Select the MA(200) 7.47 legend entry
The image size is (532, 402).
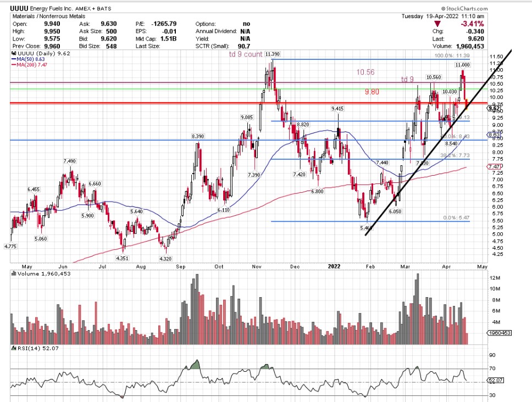point(30,65)
